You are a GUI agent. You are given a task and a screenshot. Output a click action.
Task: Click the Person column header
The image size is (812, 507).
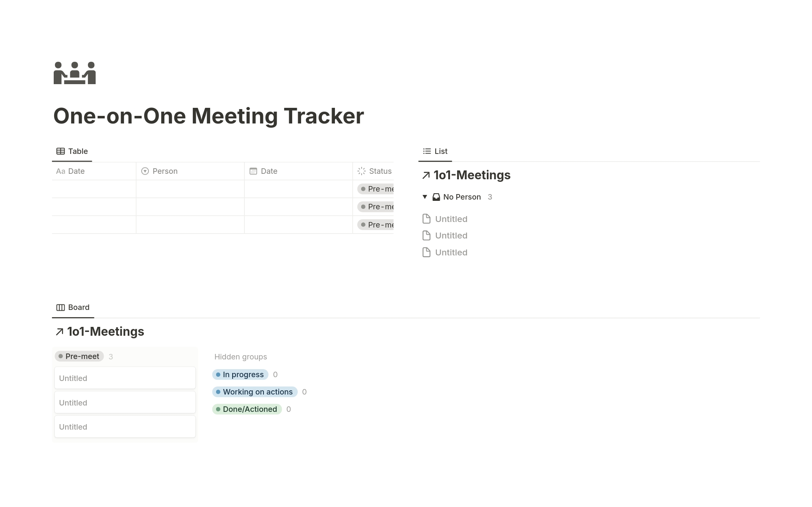(x=164, y=170)
